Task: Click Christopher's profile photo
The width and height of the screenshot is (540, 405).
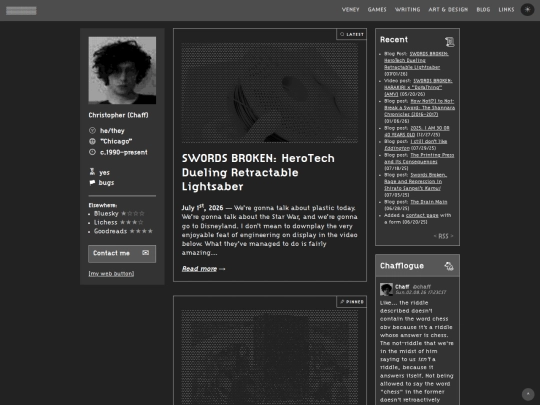Action: pyautogui.click(x=122, y=70)
